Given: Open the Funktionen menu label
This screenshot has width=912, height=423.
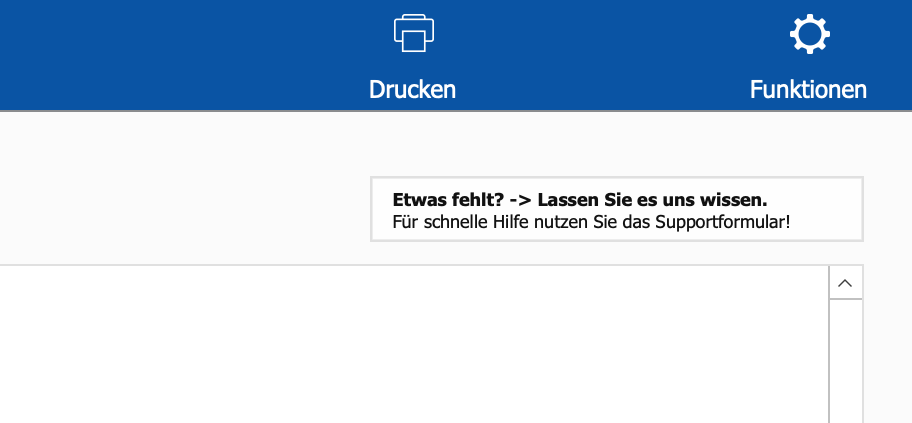Looking at the screenshot, I should coord(808,89).
